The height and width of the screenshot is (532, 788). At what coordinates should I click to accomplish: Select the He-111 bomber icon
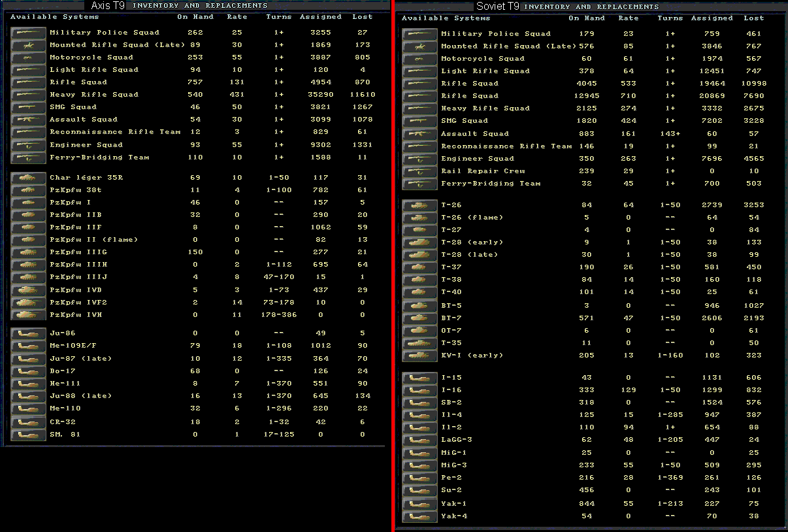point(28,384)
